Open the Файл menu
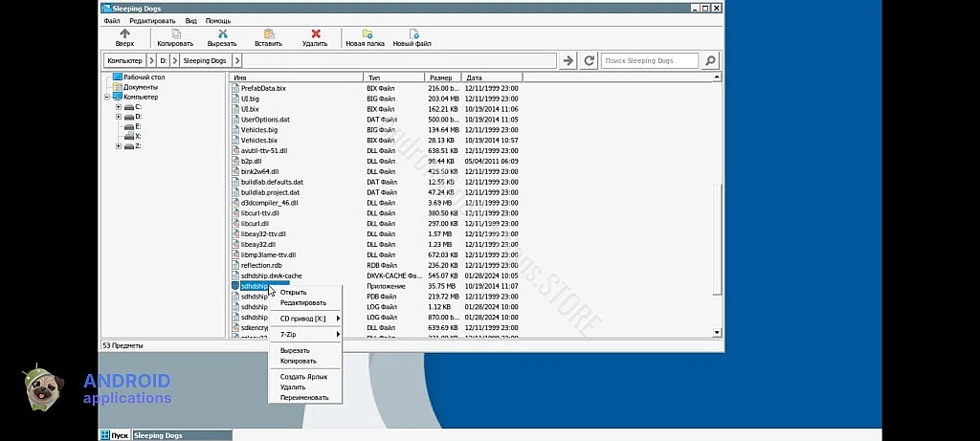The height and width of the screenshot is (441, 980). coord(112,21)
